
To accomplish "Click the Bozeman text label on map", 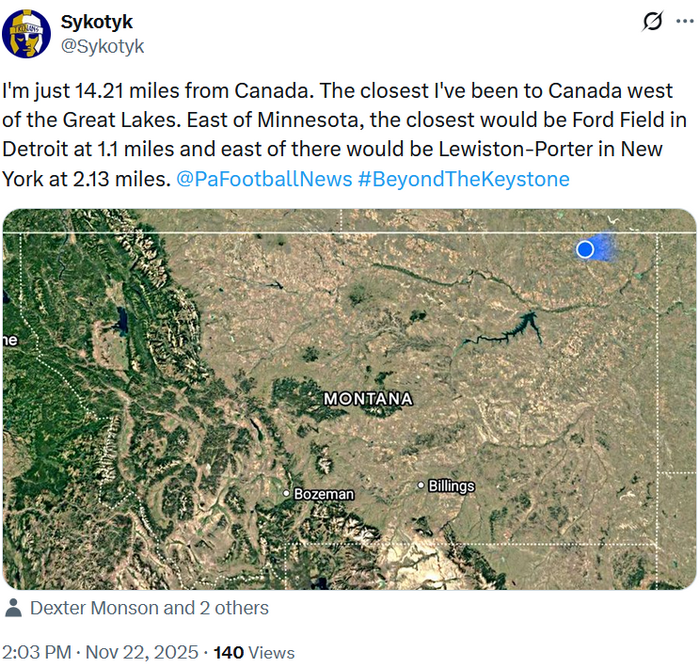I will (x=323, y=494).
